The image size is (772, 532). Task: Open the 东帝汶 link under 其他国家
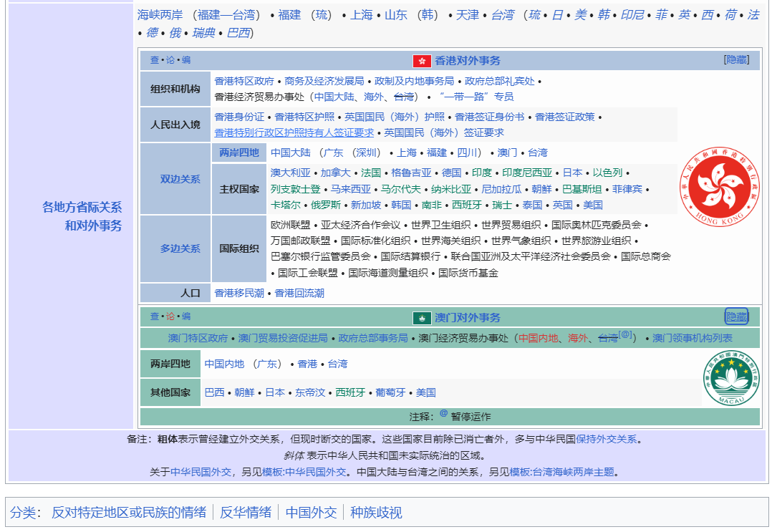tap(310, 392)
